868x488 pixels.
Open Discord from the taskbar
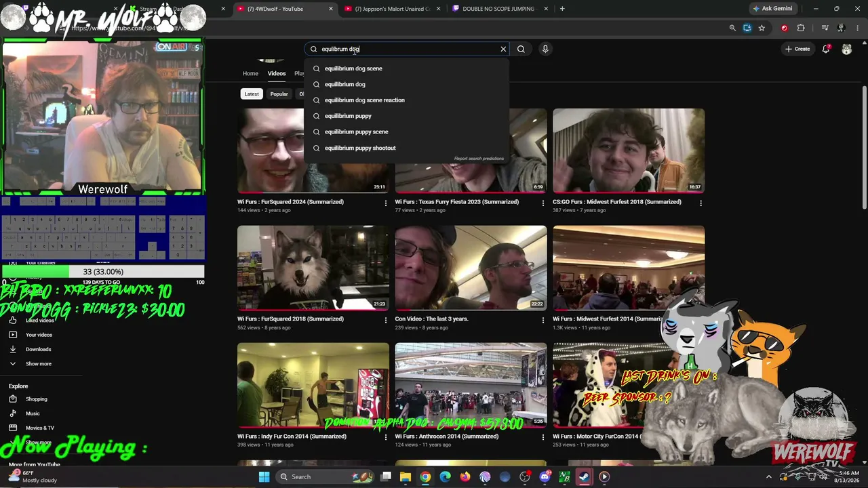(545, 476)
